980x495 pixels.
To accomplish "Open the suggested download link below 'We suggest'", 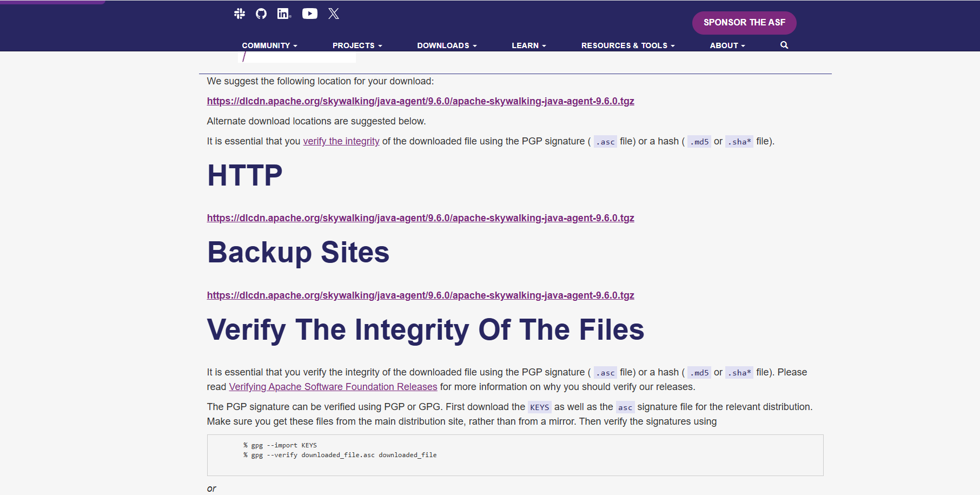I will tap(420, 101).
